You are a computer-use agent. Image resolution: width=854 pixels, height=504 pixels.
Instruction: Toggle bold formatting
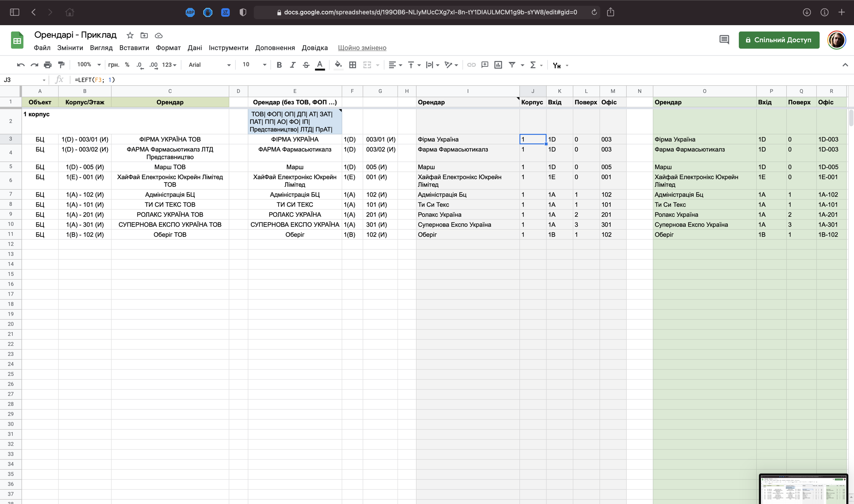279,65
